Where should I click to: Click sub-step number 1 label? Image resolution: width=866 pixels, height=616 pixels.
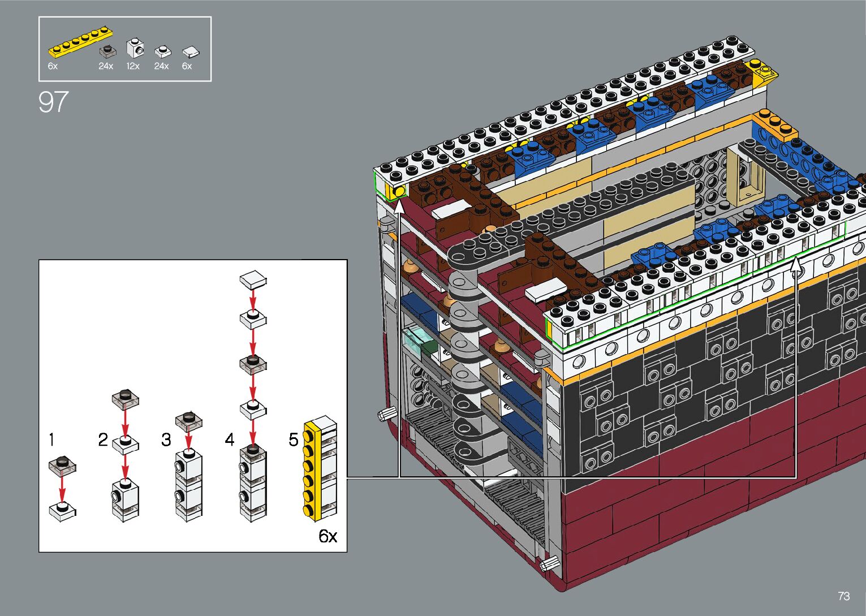52,440
